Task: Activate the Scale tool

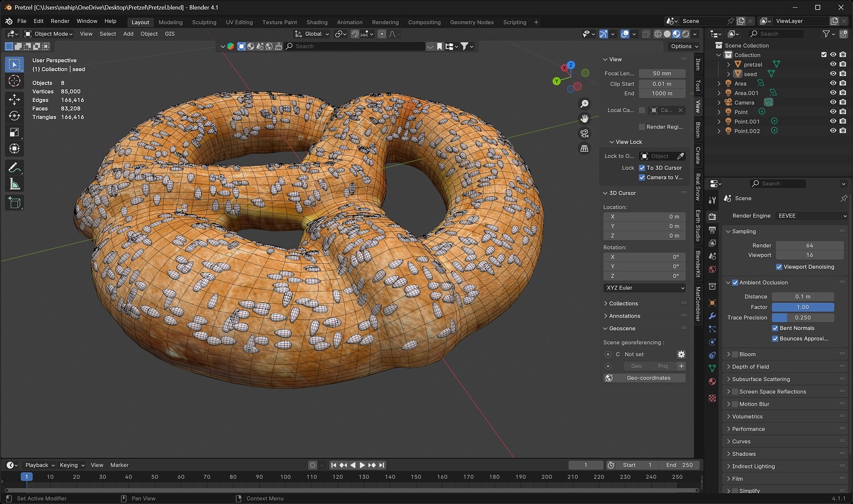Action: click(x=15, y=132)
